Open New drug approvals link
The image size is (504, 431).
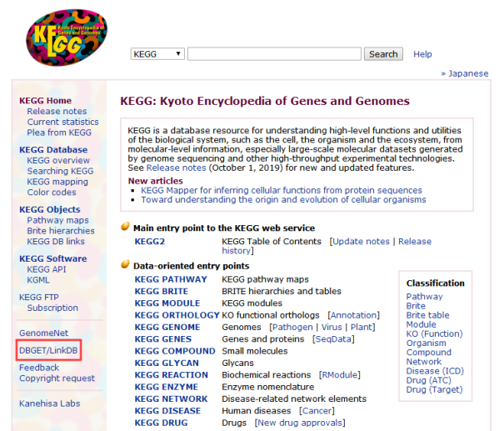pyautogui.click(x=300, y=423)
